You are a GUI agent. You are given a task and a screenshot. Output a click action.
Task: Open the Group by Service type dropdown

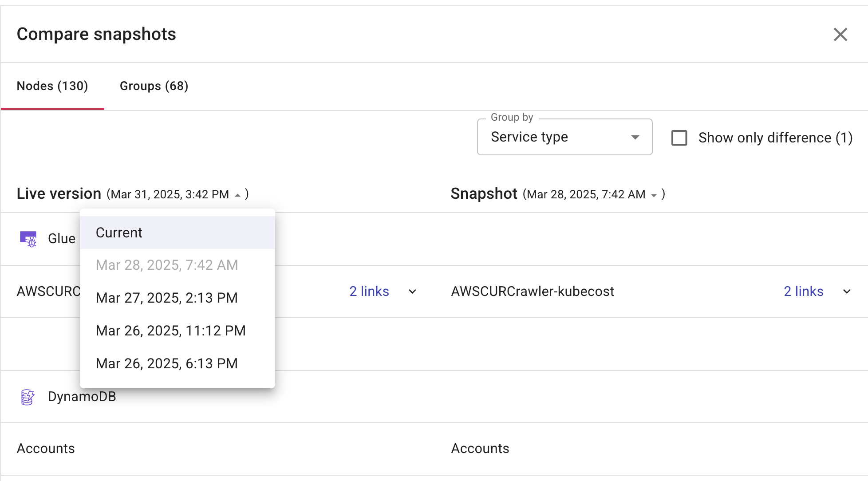[x=564, y=137]
